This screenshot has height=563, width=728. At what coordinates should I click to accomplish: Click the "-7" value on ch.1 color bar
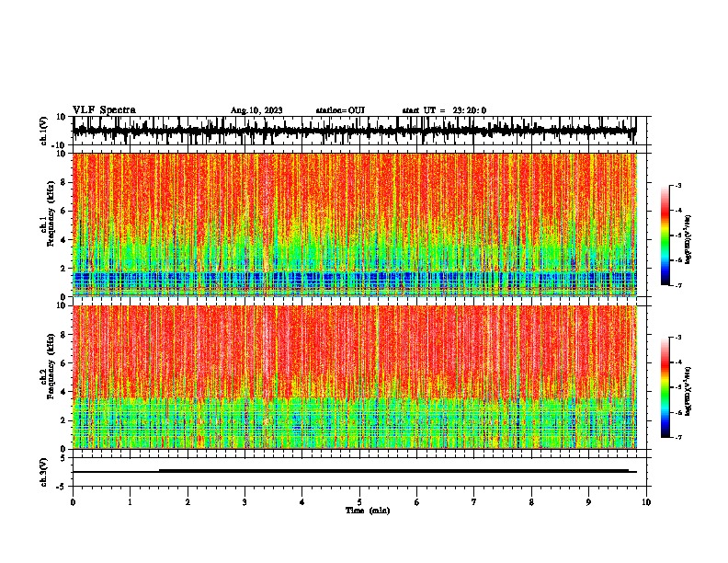point(677,285)
